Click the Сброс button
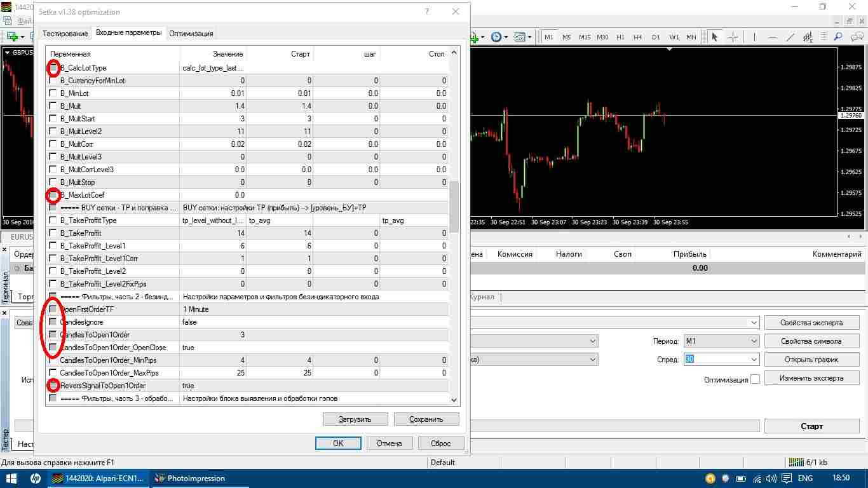Screen dimensions: 868x488 440,444
